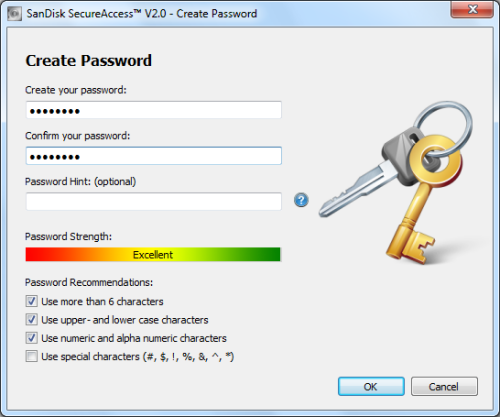Click the 'Create your password' field
Image resolution: width=500 pixels, height=417 pixels.
(154, 110)
